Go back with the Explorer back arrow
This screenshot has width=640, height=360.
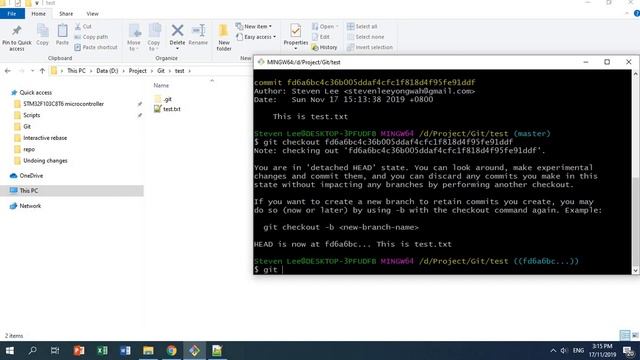point(7,71)
